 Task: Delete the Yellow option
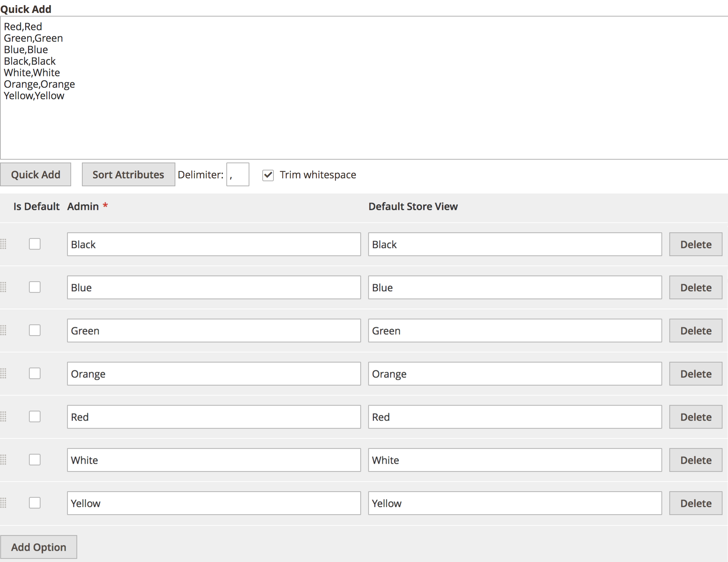point(696,503)
